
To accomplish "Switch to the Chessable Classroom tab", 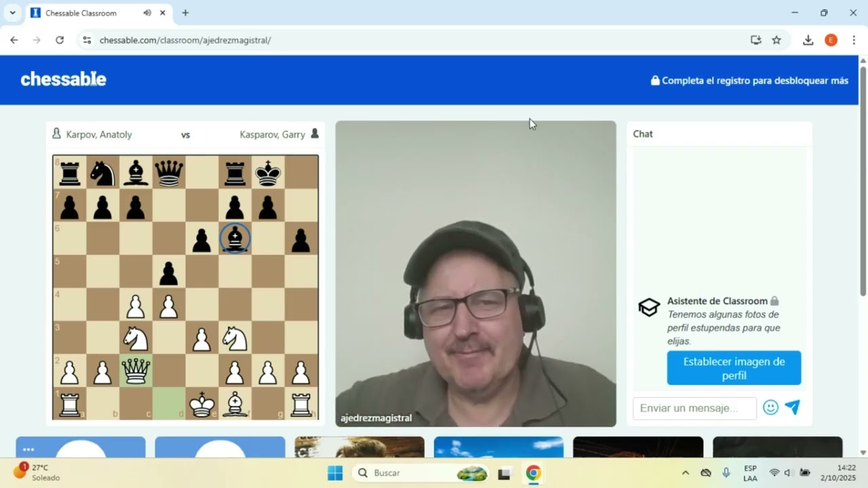I will click(x=98, y=13).
